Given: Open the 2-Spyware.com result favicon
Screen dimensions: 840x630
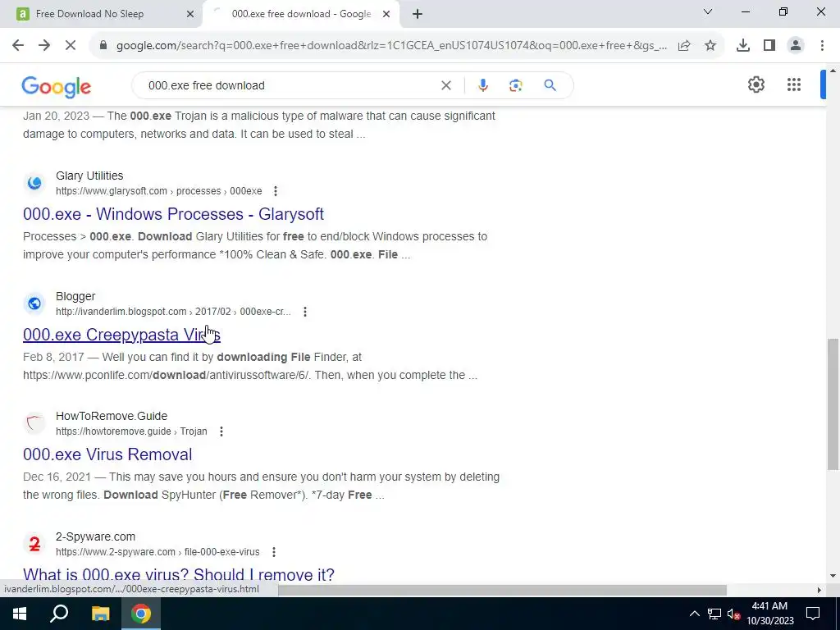Looking at the screenshot, I should coord(34,544).
